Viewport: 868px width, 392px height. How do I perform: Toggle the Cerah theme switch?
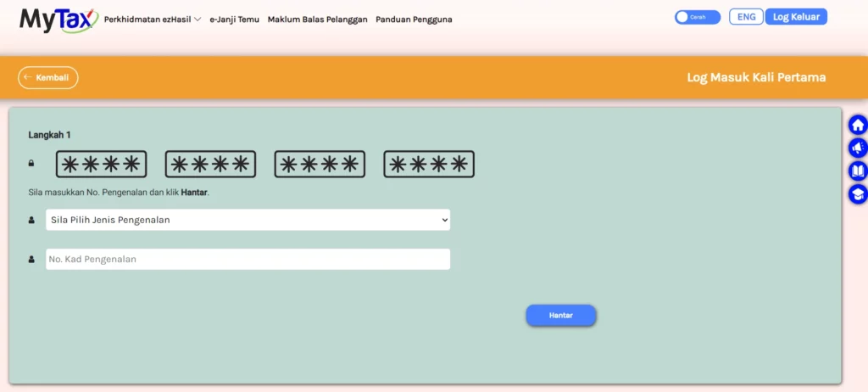click(697, 17)
